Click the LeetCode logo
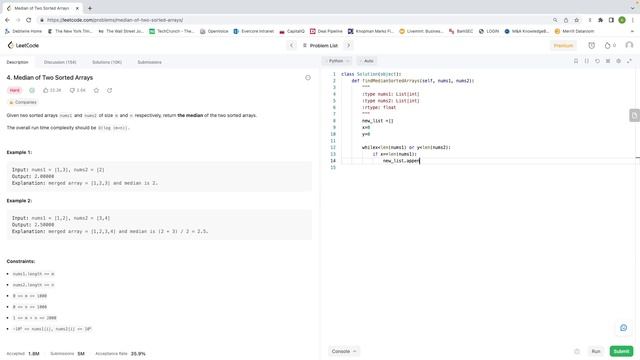Image resolution: width=640 pixels, height=360 pixels. point(23,45)
